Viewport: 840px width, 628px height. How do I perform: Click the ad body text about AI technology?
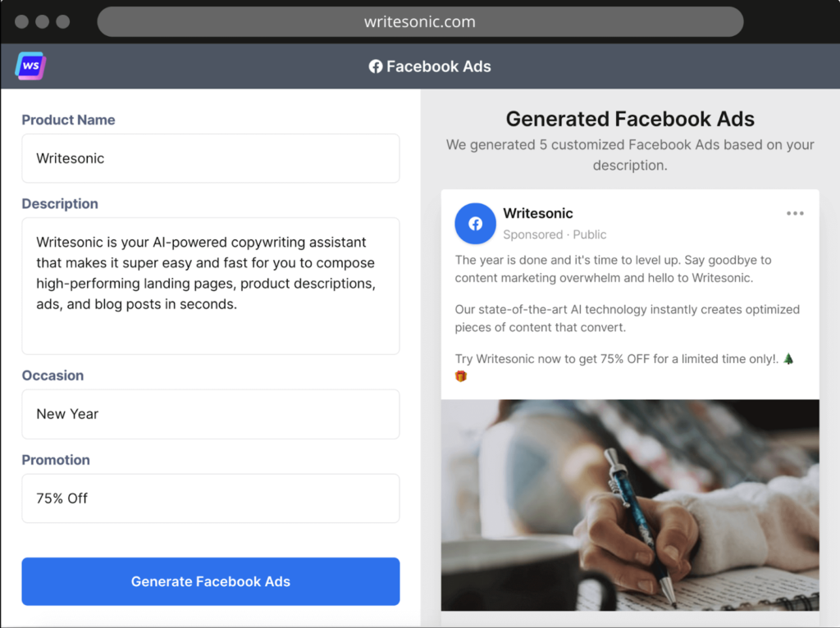pos(628,318)
